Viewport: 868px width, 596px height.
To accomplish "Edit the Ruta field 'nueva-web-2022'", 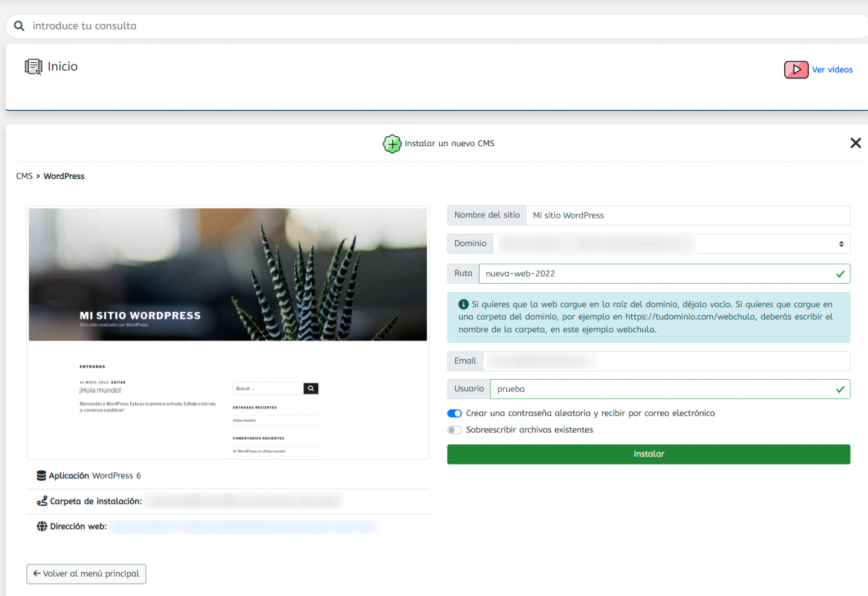I will pyautogui.click(x=664, y=274).
